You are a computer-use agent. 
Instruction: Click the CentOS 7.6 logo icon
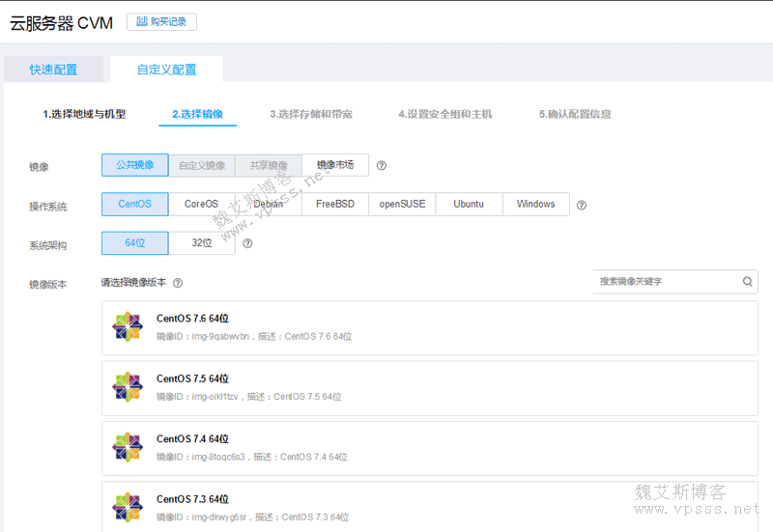[x=127, y=327]
